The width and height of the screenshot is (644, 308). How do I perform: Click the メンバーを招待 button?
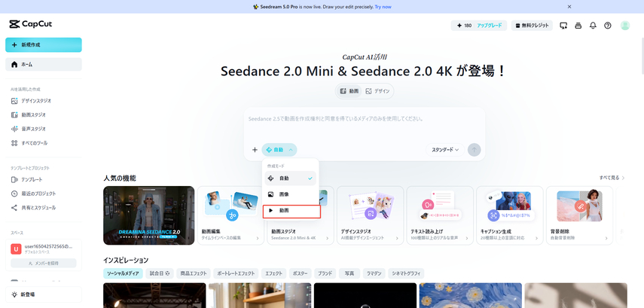pyautogui.click(x=44, y=264)
